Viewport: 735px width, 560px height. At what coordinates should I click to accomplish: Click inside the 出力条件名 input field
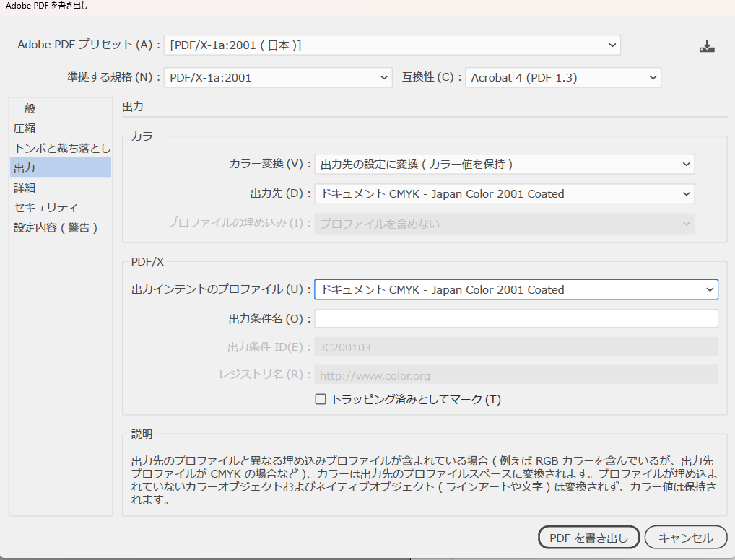[x=516, y=318]
